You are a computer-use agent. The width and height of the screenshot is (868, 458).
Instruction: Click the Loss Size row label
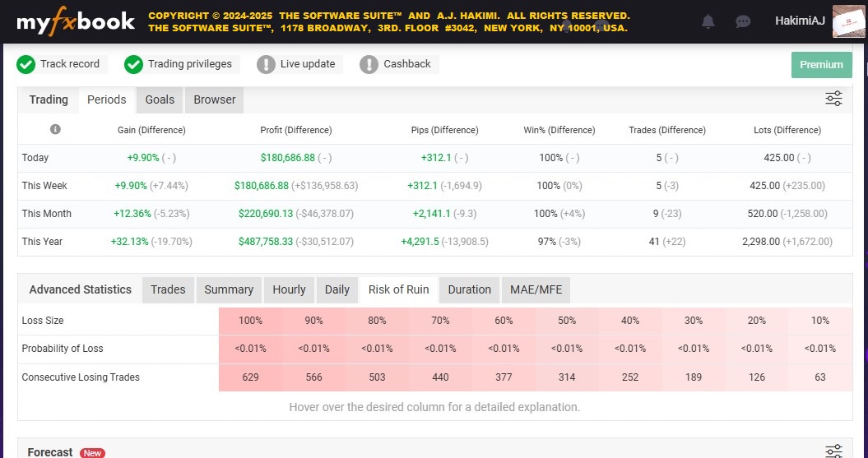coord(43,321)
